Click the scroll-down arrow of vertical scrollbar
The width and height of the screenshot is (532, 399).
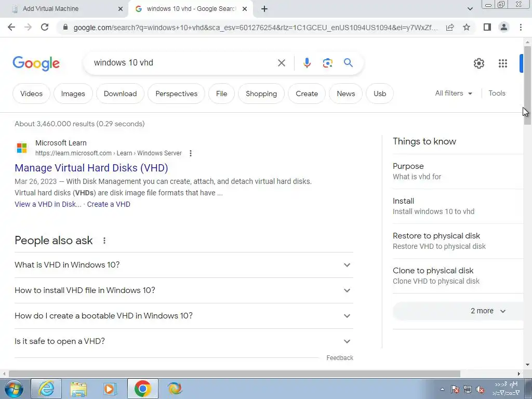[527, 365]
